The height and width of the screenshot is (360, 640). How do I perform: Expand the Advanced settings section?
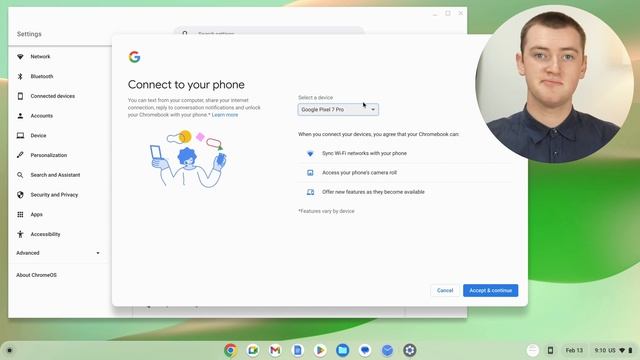(x=58, y=253)
